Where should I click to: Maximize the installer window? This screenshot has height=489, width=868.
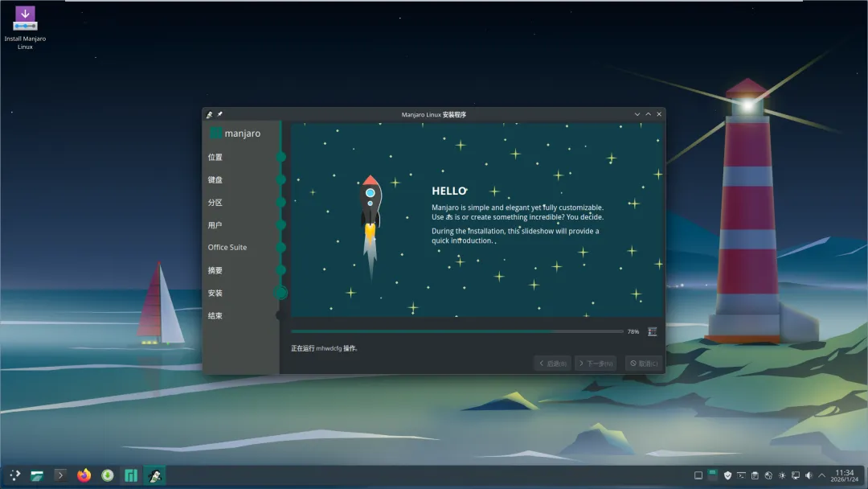[649, 114]
